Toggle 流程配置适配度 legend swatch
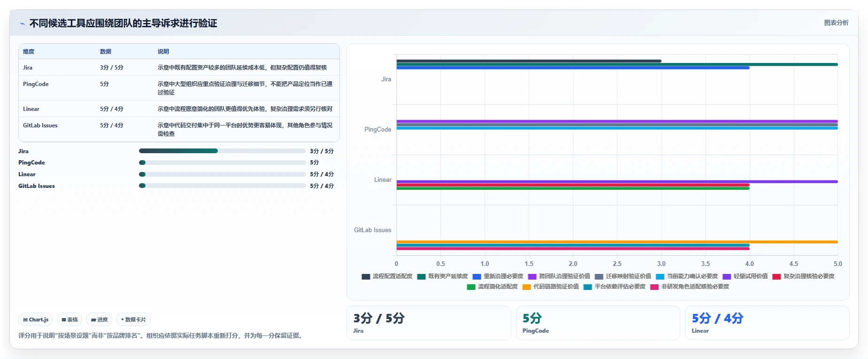The image size is (868, 359). (366, 276)
